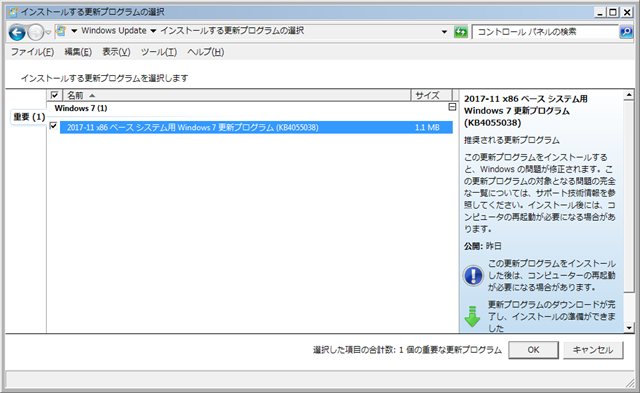Click the OK button
640x393 pixels.
point(533,350)
